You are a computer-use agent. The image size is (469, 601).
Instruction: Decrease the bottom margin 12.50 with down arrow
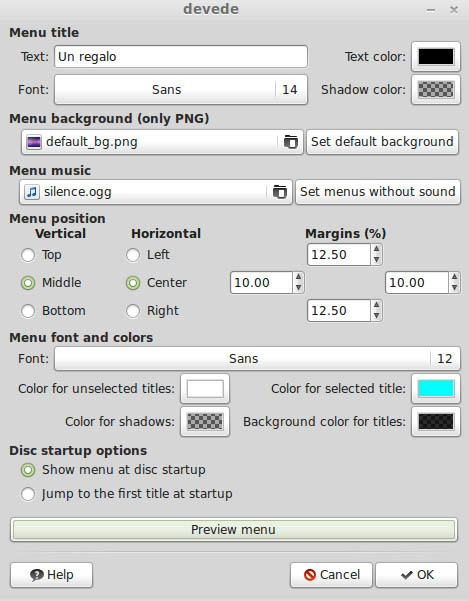376,315
